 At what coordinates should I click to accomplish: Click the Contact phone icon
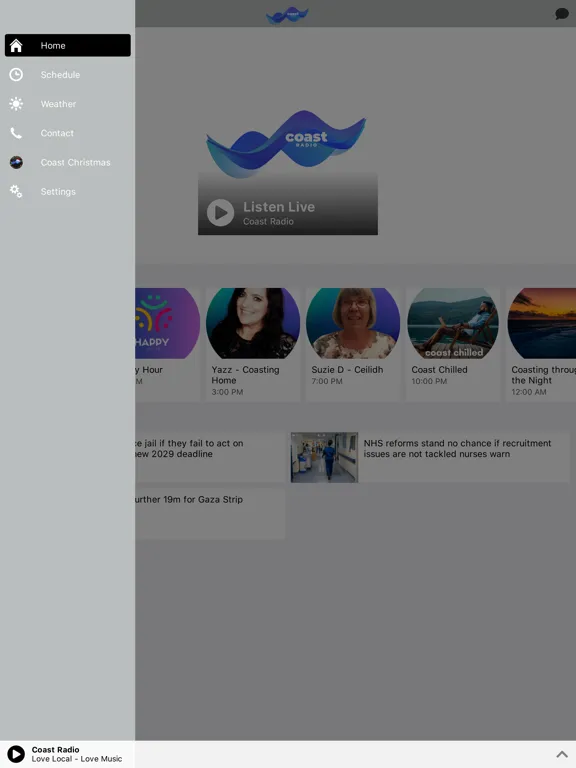click(x=16, y=133)
